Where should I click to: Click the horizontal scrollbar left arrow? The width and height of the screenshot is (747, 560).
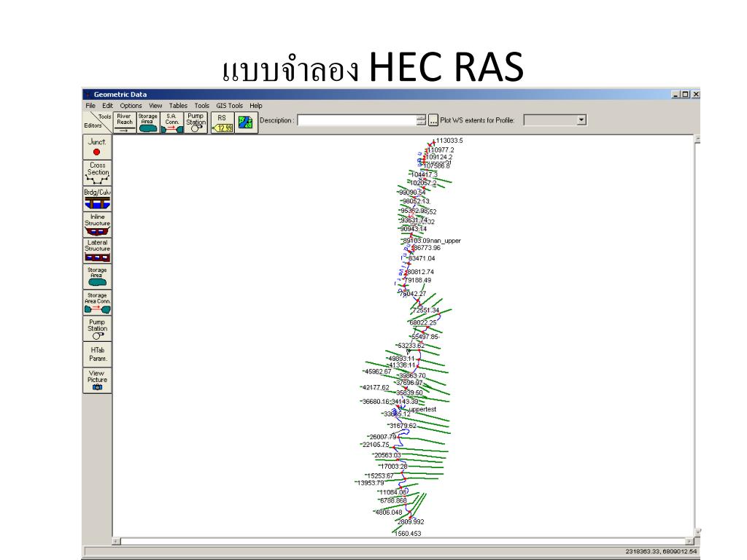(x=117, y=542)
